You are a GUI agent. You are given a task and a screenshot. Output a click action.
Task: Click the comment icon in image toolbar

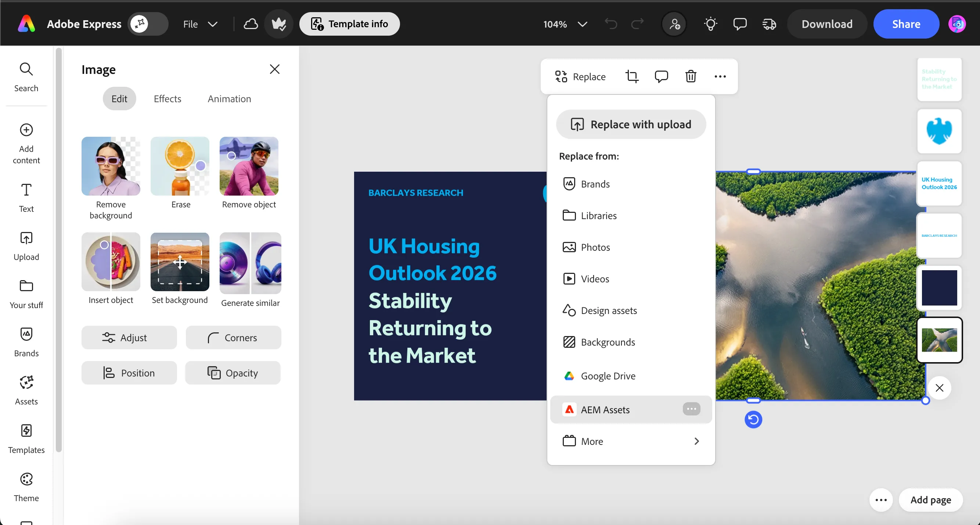pos(661,76)
